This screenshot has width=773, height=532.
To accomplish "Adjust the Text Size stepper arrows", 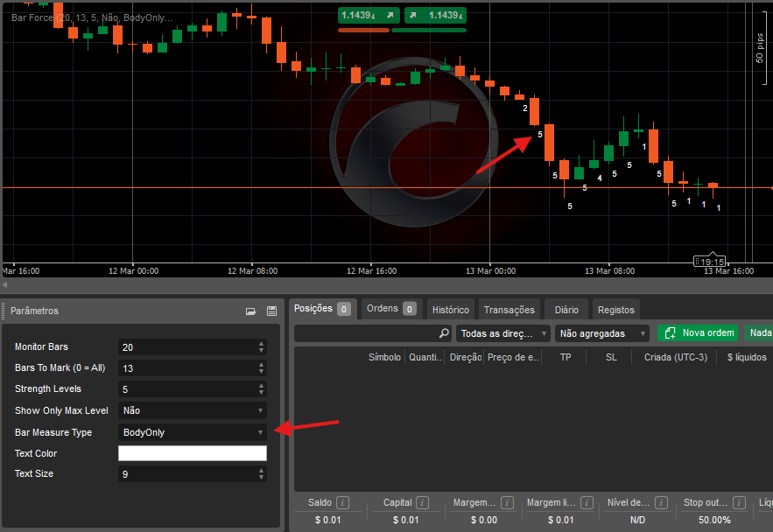I will pyautogui.click(x=261, y=473).
